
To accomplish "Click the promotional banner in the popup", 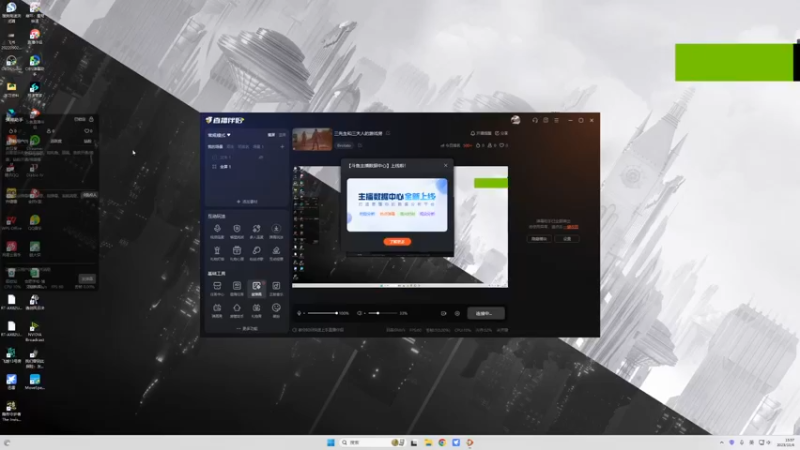I will (397, 205).
